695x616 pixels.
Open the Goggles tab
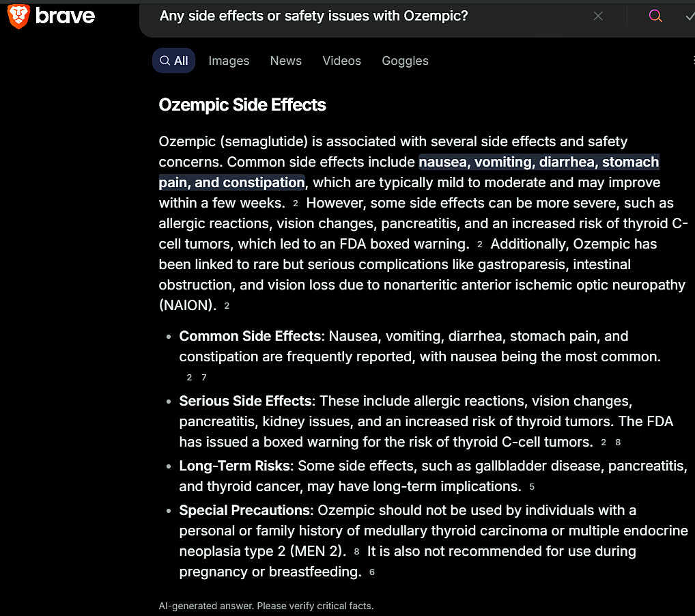click(405, 61)
